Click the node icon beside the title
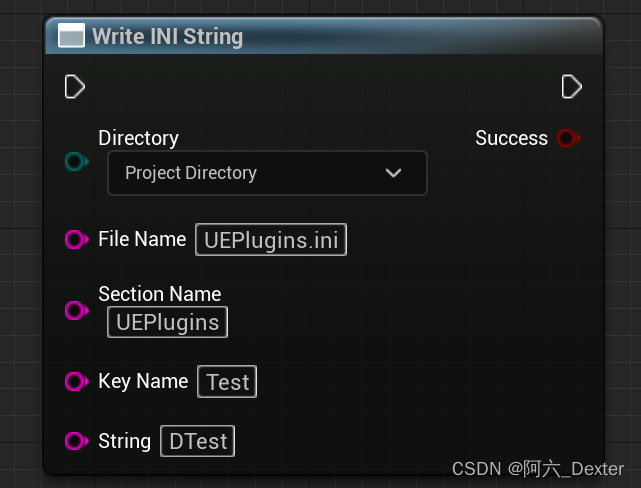 [x=71, y=38]
